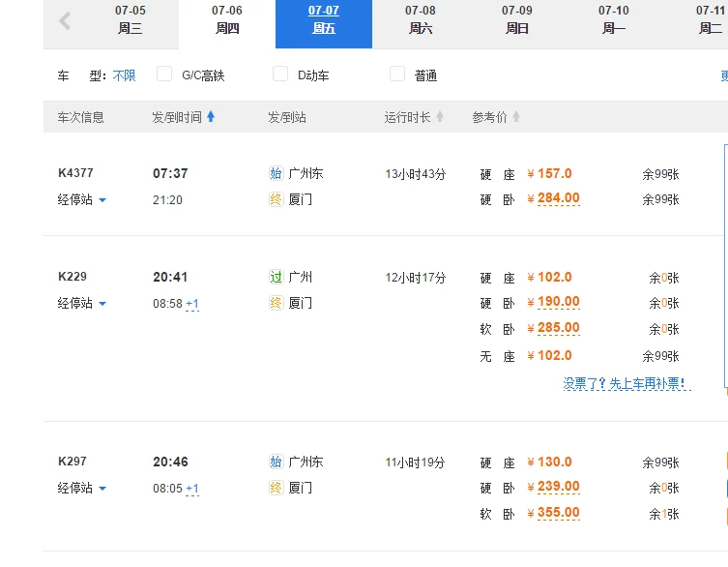728x567 pixels.
Task: Click K229 departure time 20:41
Action: click(170, 277)
